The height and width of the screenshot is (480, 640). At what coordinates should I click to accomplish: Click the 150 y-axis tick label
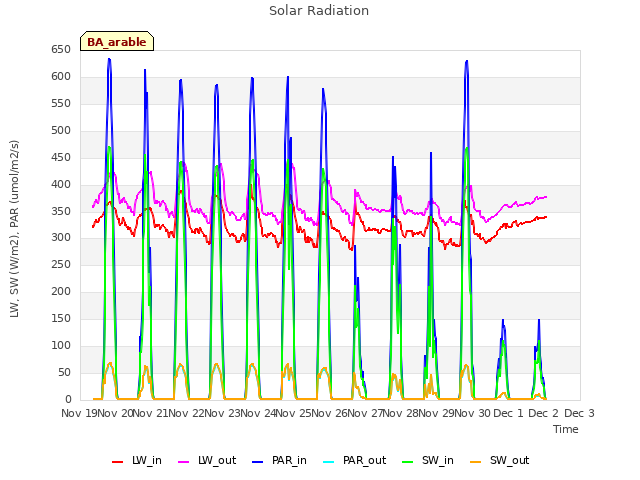tap(61, 318)
